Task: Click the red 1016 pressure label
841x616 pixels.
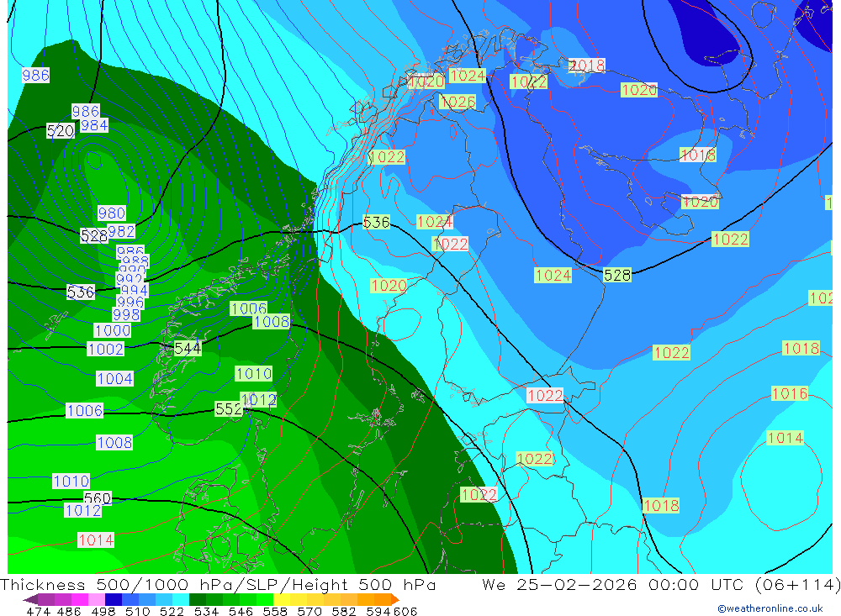Action: [790, 393]
